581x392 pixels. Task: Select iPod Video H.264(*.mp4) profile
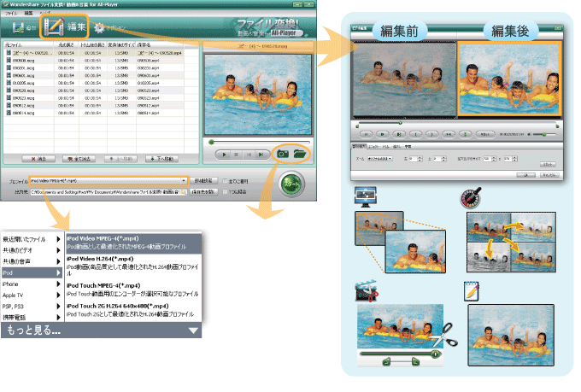tap(133, 266)
